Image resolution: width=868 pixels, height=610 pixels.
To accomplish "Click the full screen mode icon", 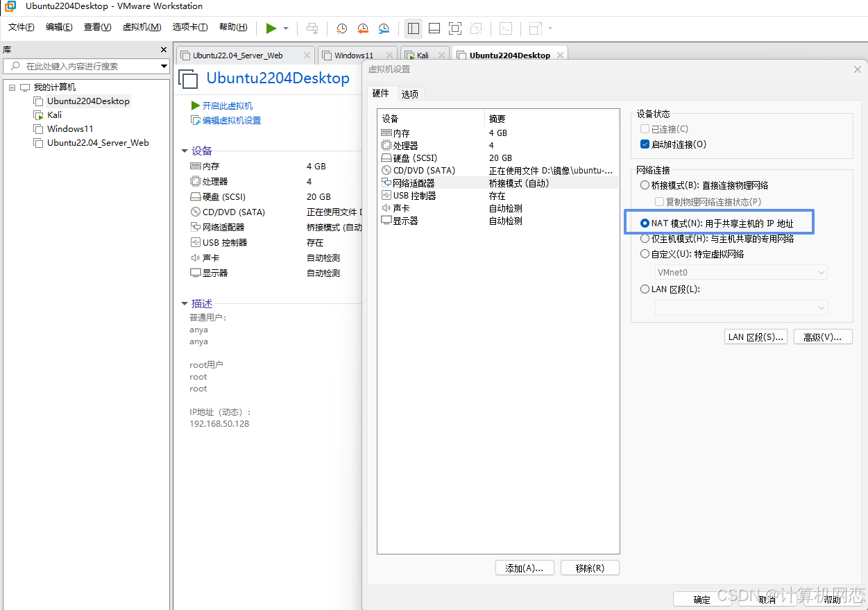I will [455, 28].
